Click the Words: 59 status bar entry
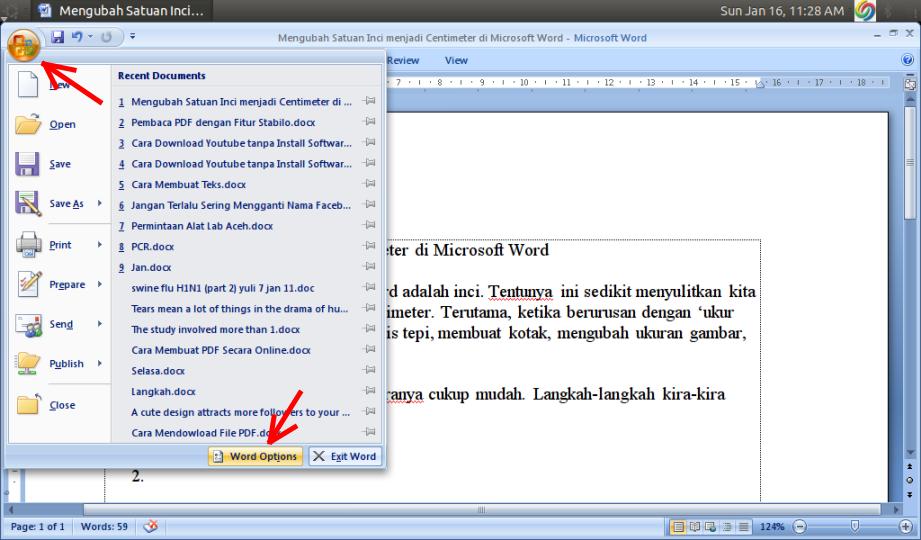The image size is (921, 540). [x=104, y=526]
